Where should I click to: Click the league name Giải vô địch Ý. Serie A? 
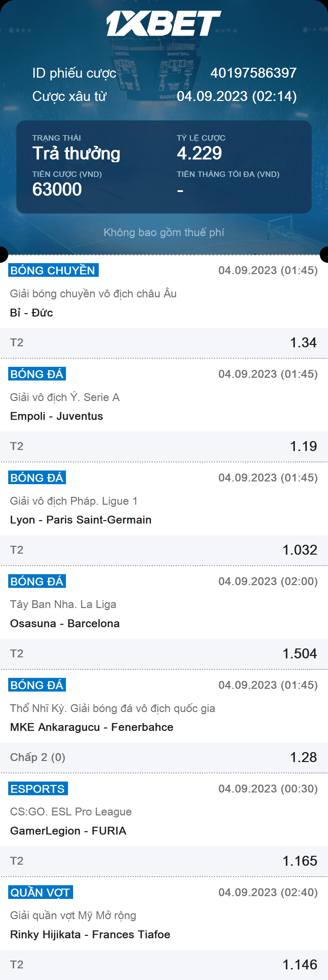tap(65, 397)
